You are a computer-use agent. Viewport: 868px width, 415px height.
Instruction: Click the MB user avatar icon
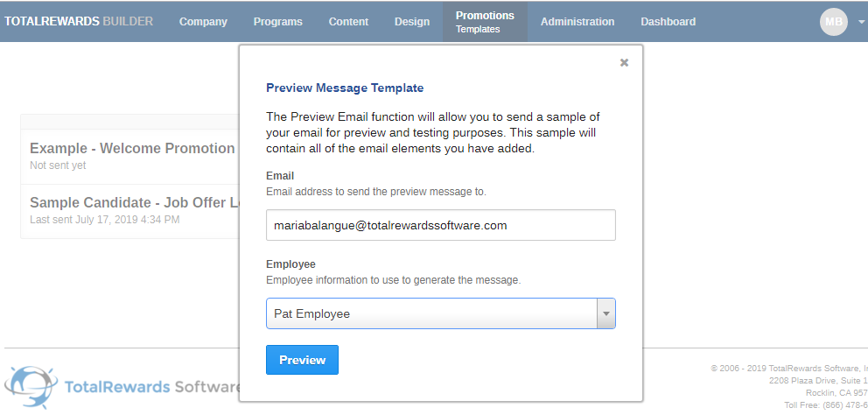(x=833, y=22)
